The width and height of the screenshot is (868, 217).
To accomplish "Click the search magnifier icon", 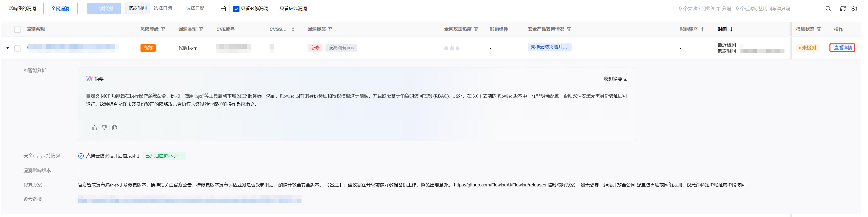I will pos(828,9).
